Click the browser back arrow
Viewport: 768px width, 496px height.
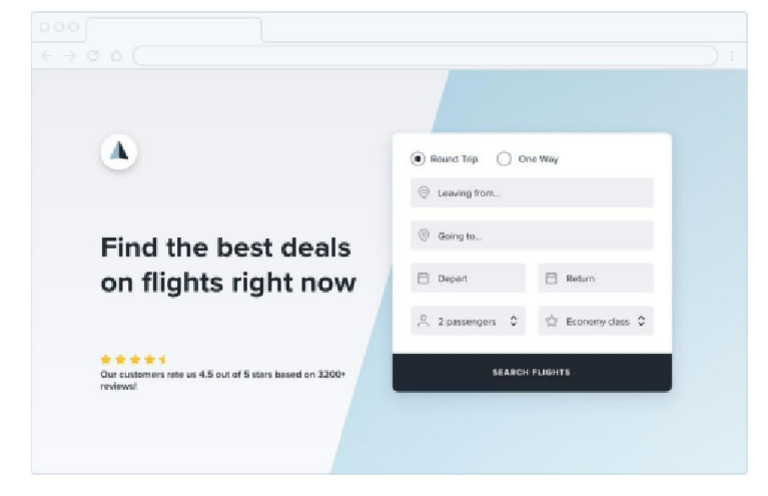(x=45, y=56)
